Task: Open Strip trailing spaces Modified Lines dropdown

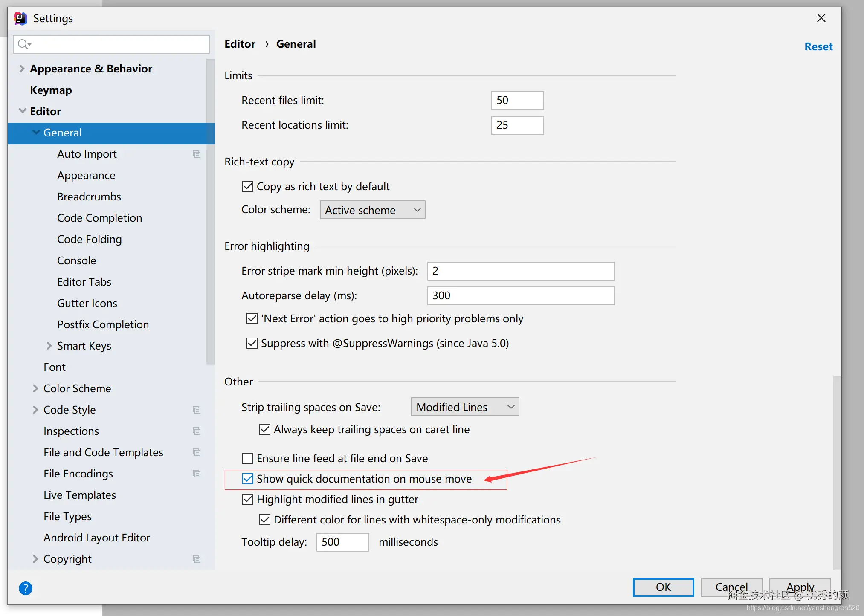Action: (465, 407)
